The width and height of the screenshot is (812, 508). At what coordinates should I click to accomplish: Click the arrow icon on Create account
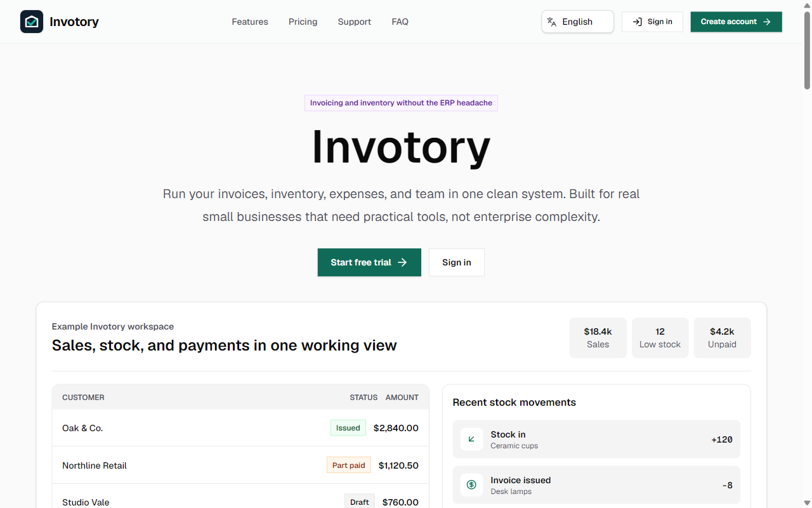767,22
